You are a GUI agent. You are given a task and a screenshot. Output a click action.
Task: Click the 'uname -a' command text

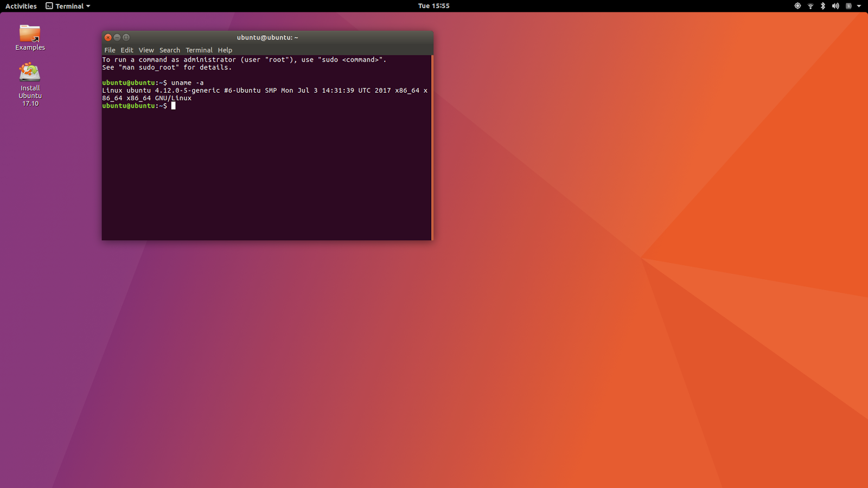click(188, 83)
